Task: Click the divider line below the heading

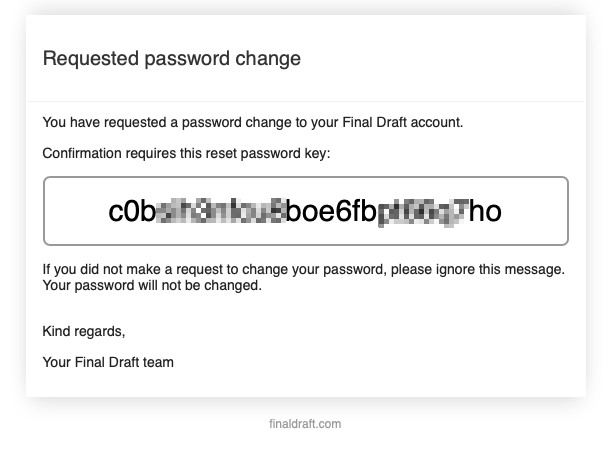Action: (x=306, y=102)
